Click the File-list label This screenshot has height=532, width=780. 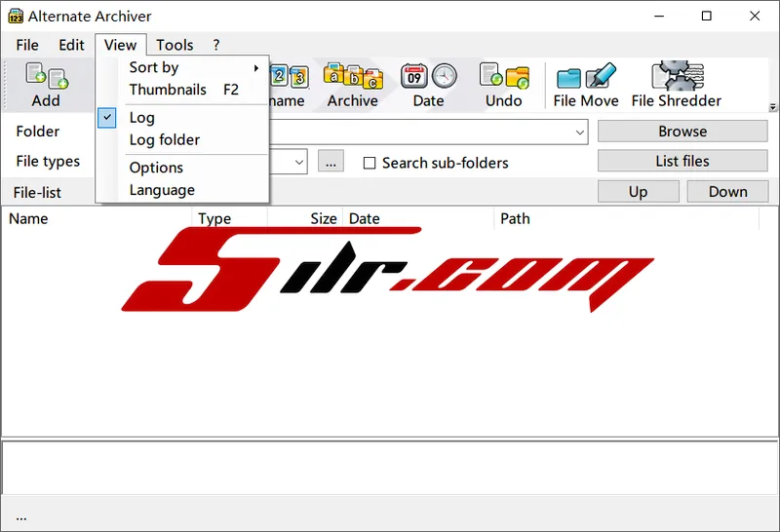[37, 192]
